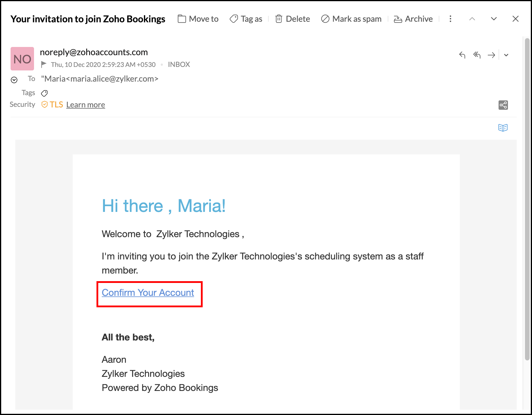Click the Confirm Your Account link
Viewport: 532px width, 415px height.
(148, 293)
